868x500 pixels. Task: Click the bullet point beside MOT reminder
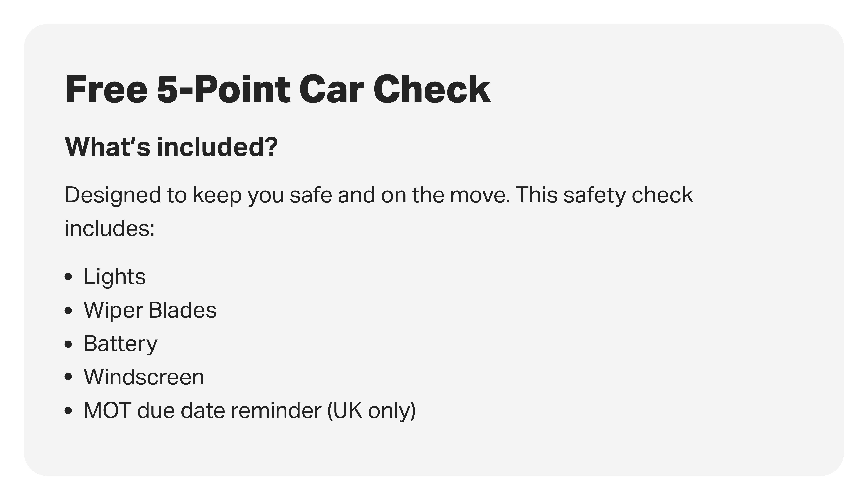coord(68,410)
